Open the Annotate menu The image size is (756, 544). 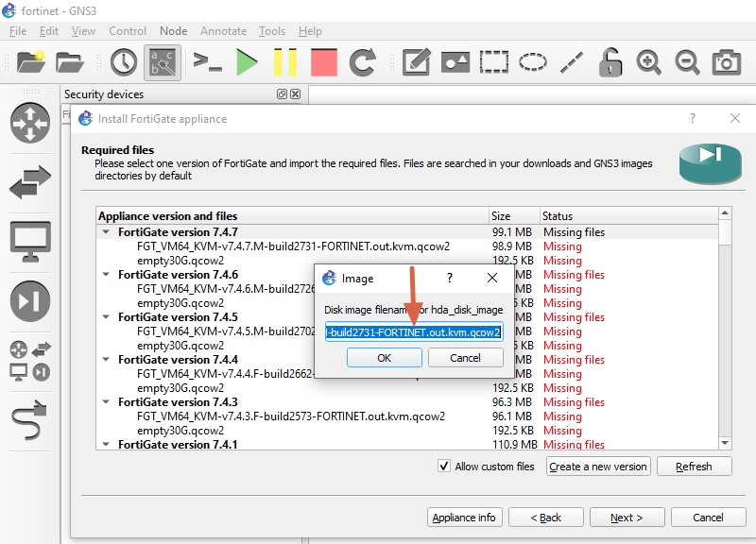(223, 31)
